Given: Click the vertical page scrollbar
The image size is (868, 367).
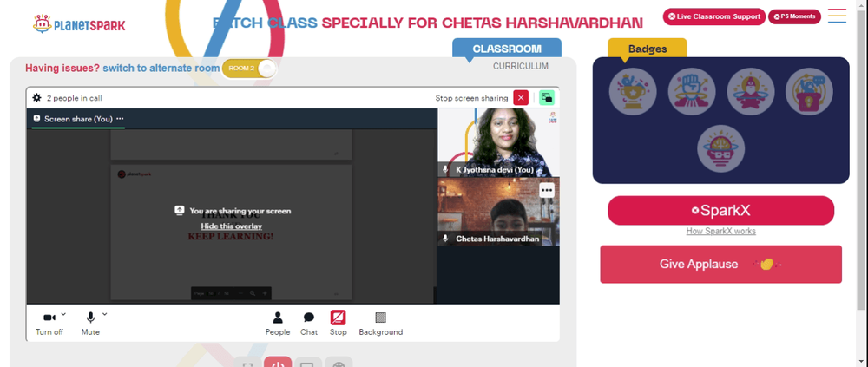Looking at the screenshot, I should pyautogui.click(x=862, y=161).
